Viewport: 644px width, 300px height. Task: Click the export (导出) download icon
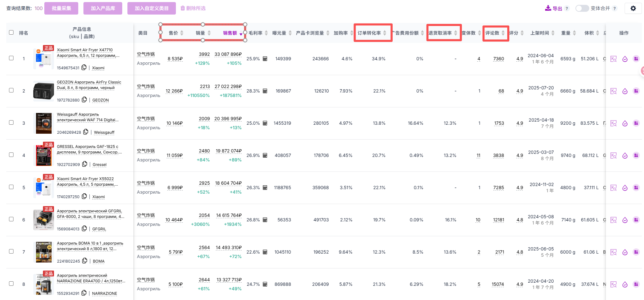pyautogui.click(x=548, y=8)
